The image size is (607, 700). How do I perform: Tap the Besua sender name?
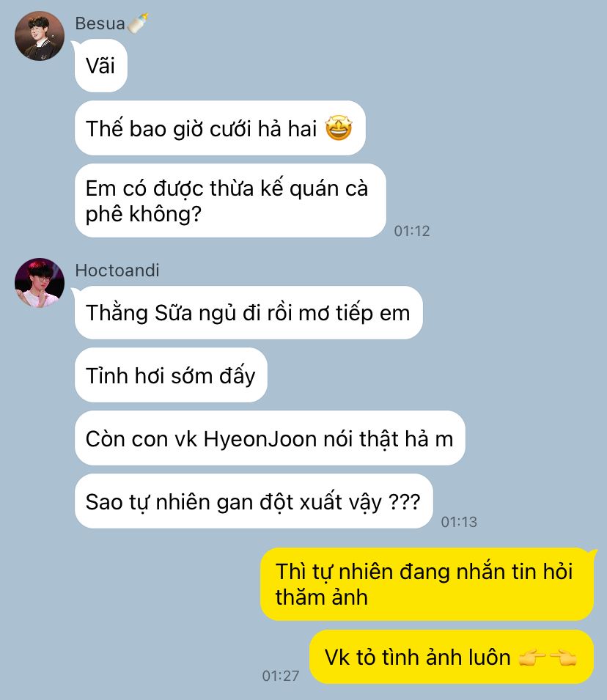pos(100,23)
